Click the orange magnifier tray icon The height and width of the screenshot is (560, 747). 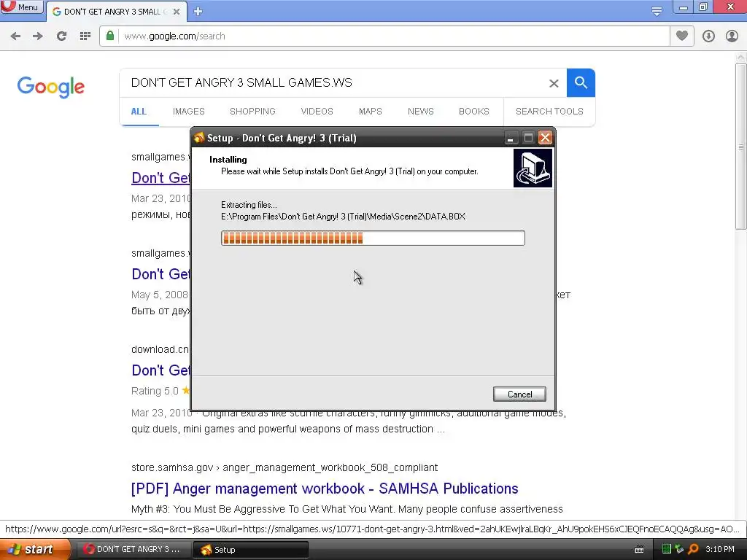tap(693, 549)
